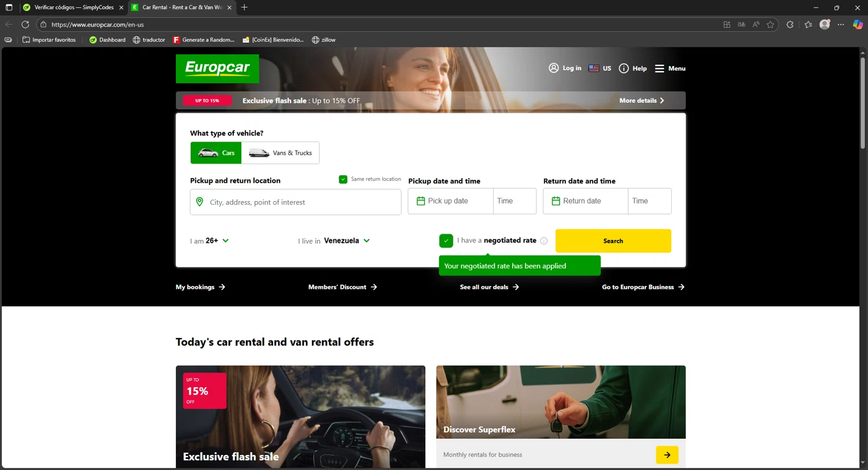The image size is (868, 470).
Task: Open split screen icon in address bar
Action: pyautogui.click(x=727, y=24)
